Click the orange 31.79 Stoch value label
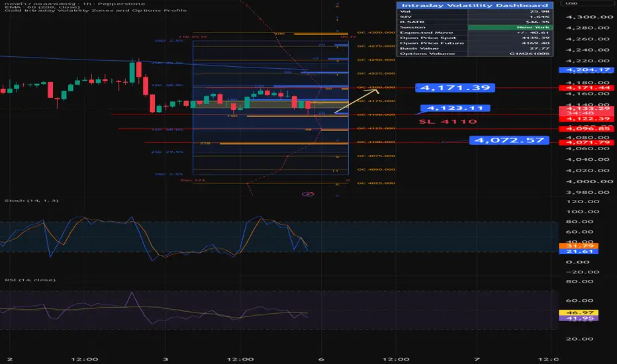 pos(579,246)
